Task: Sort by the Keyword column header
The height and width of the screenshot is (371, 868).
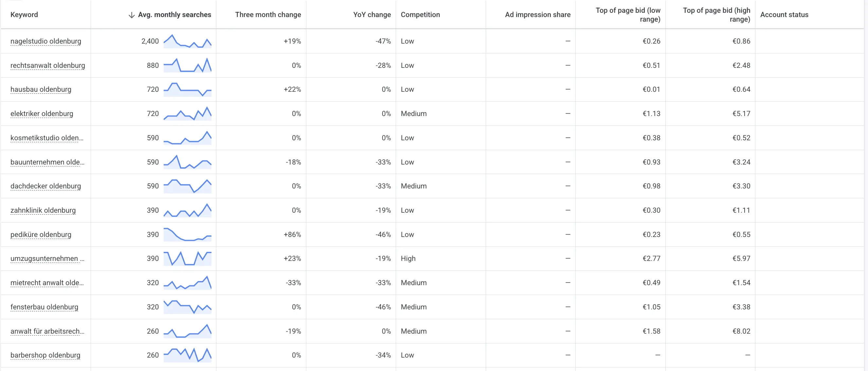Action: tap(24, 14)
